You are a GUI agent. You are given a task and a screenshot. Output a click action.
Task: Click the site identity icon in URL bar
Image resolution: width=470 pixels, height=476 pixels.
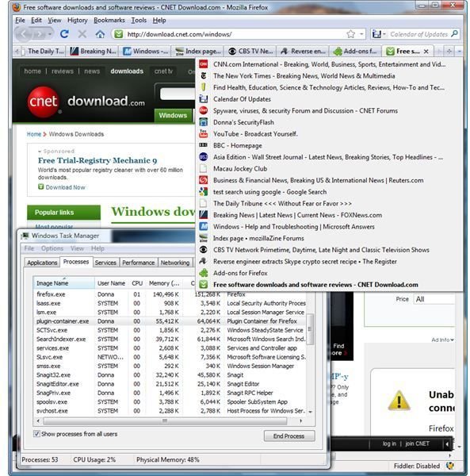tap(119, 34)
